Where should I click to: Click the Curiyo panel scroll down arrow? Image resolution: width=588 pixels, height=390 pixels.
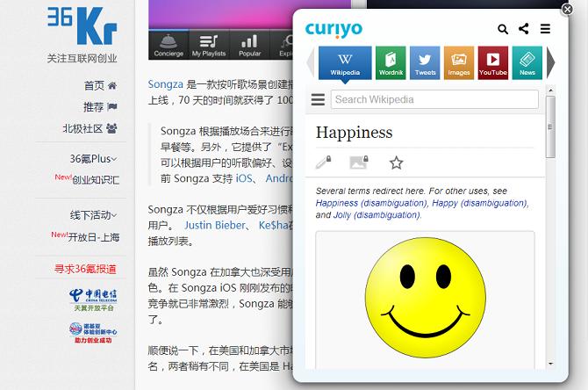550,364
